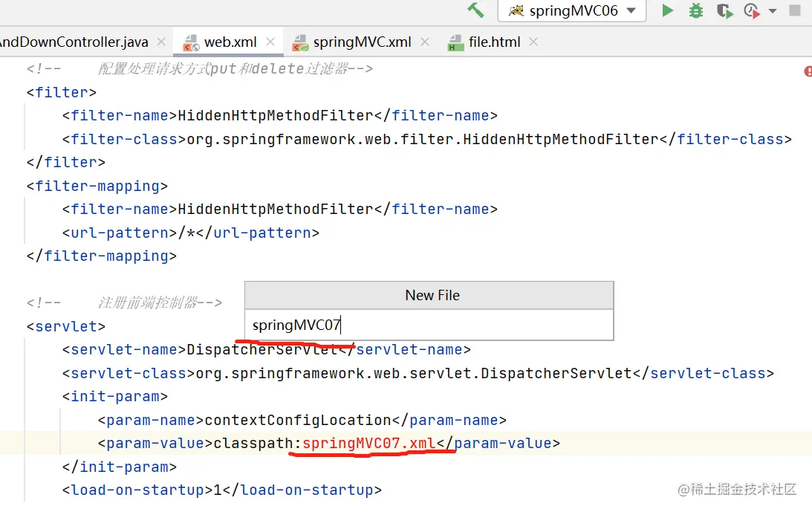Click the closing </filter-mapping> tag
This screenshot has height=512, width=812.
coord(102,256)
